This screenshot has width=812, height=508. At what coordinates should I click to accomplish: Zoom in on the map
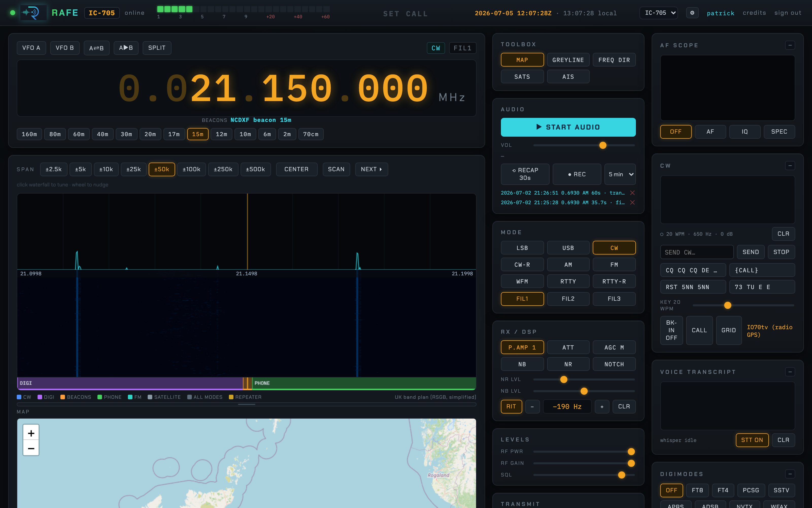(31, 433)
